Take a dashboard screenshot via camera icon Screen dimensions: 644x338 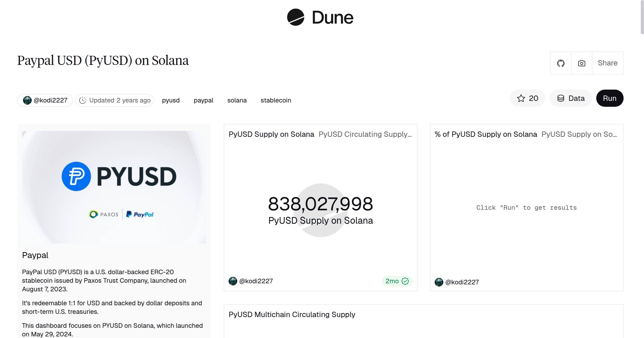click(581, 63)
